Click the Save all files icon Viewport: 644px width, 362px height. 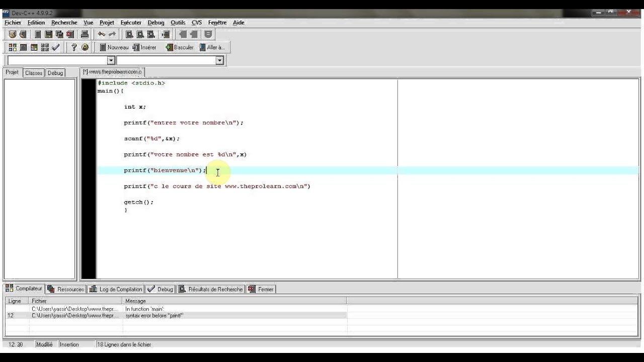click(59, 34)
